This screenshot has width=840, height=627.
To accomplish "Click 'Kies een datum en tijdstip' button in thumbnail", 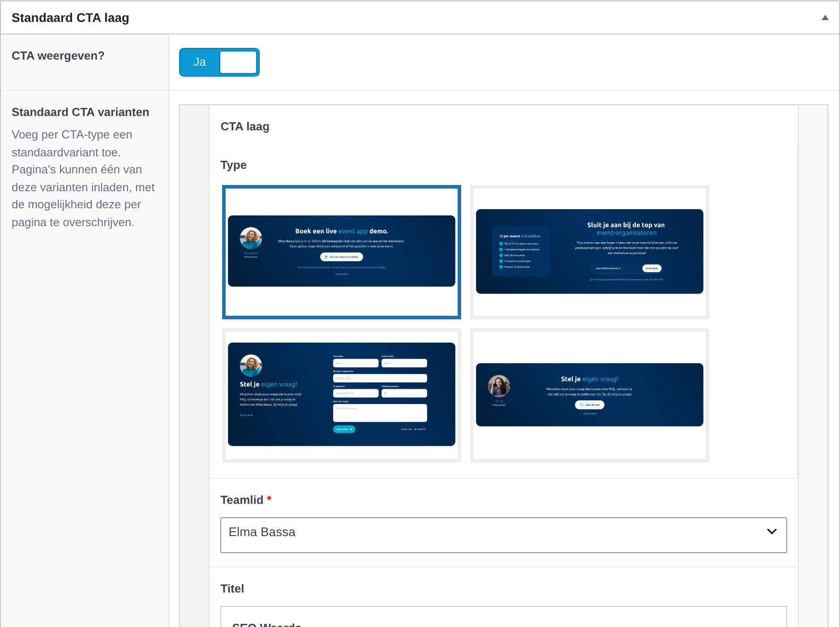I will pos(342,257).
